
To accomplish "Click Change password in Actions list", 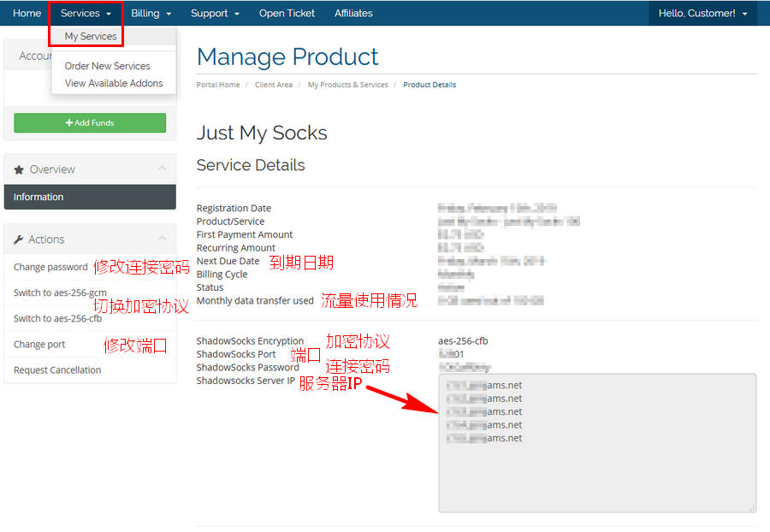I will click(x=50, y=267).
